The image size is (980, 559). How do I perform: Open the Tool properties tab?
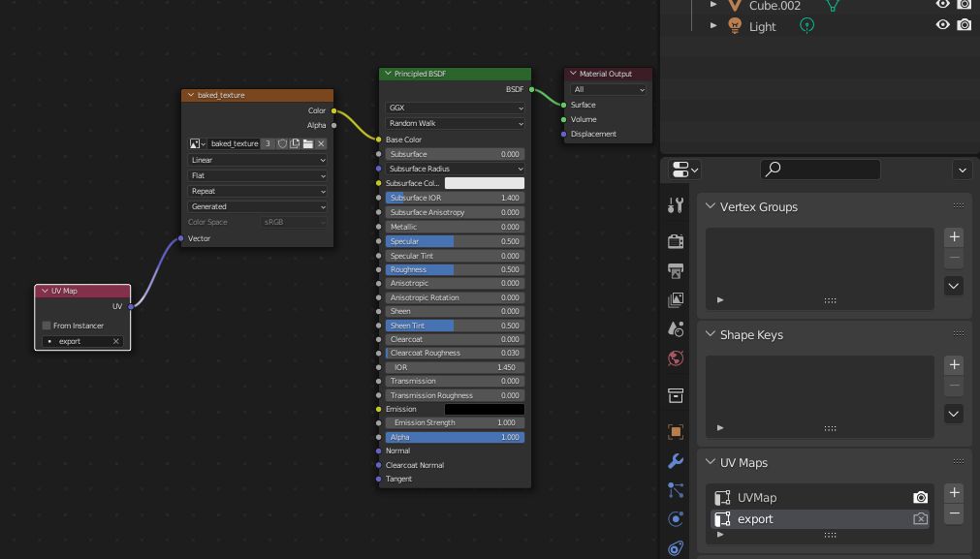coord(676,205)
